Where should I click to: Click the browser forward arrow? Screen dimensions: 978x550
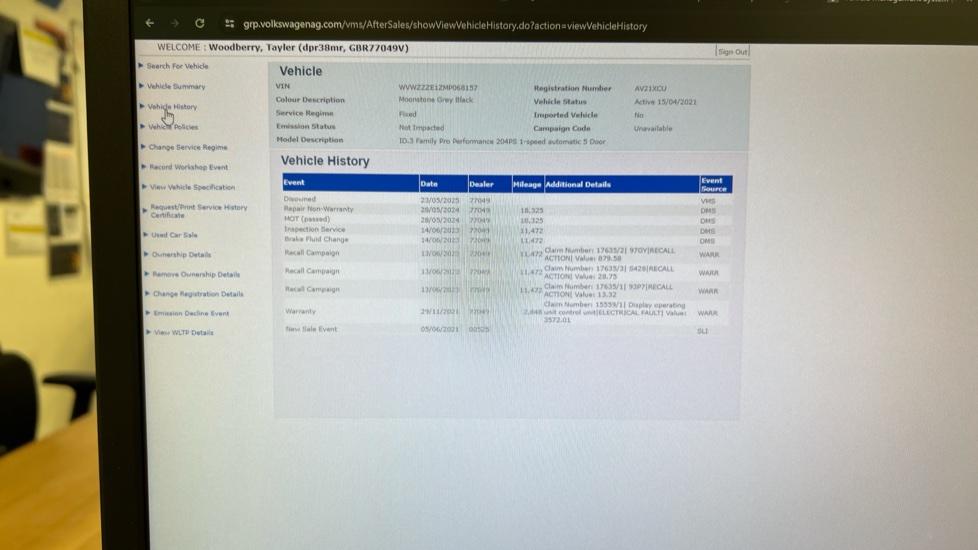point(175,23)
